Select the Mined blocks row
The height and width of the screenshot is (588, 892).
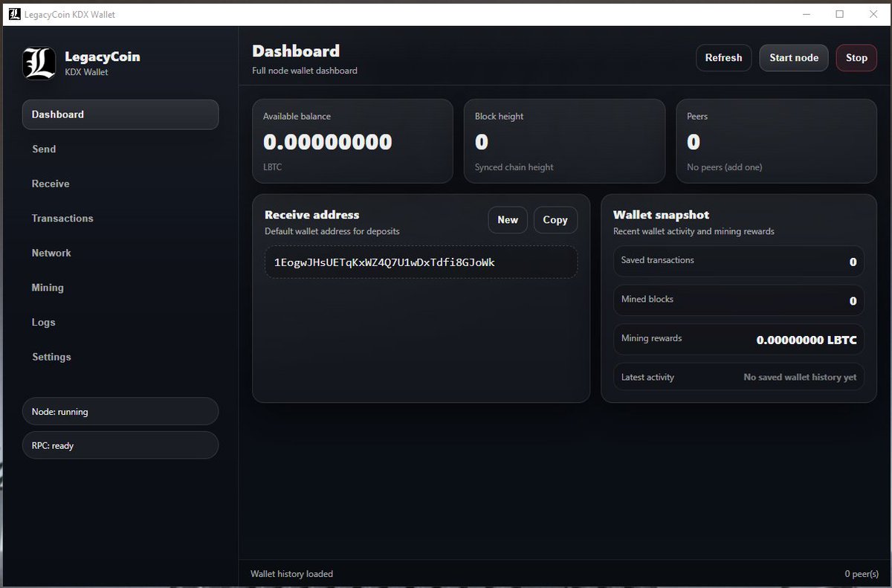[739, 300]
